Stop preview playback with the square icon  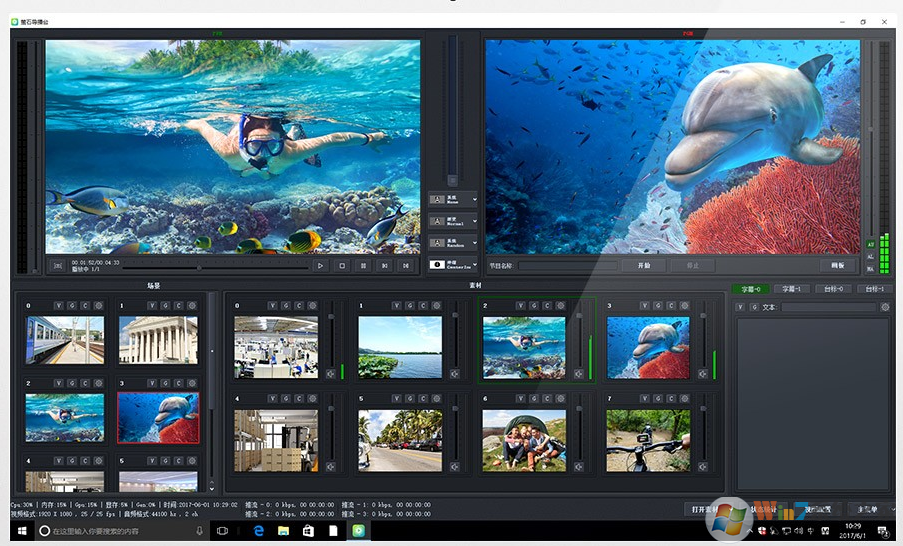(x=342, y=266)
